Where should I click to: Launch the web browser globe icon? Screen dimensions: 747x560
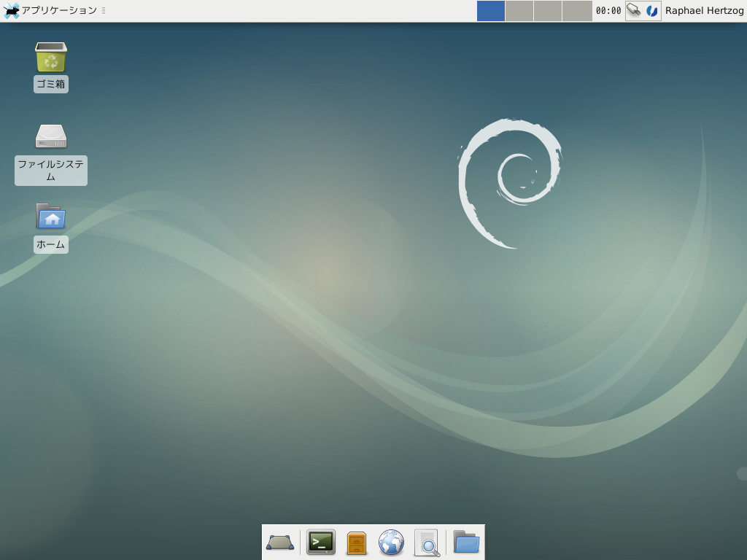pos(392,542)
